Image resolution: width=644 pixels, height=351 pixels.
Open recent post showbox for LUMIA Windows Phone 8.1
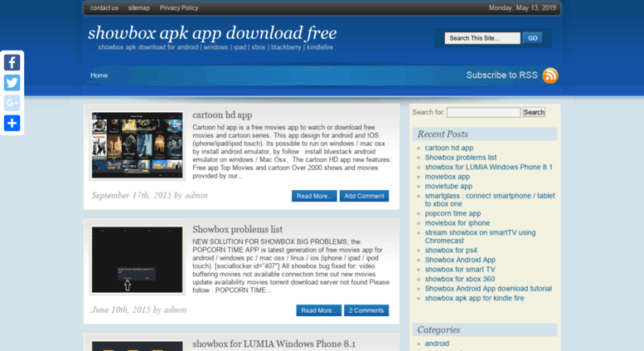(489, 167)
